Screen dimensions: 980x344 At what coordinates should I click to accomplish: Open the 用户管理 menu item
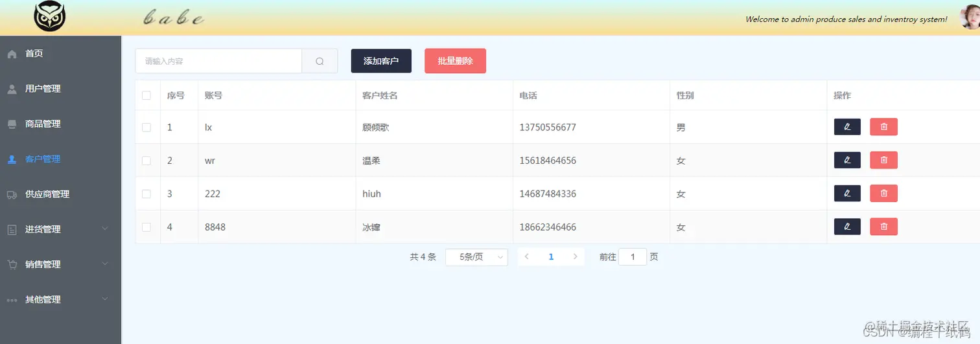pyautogui.click(x=60, y=89)
